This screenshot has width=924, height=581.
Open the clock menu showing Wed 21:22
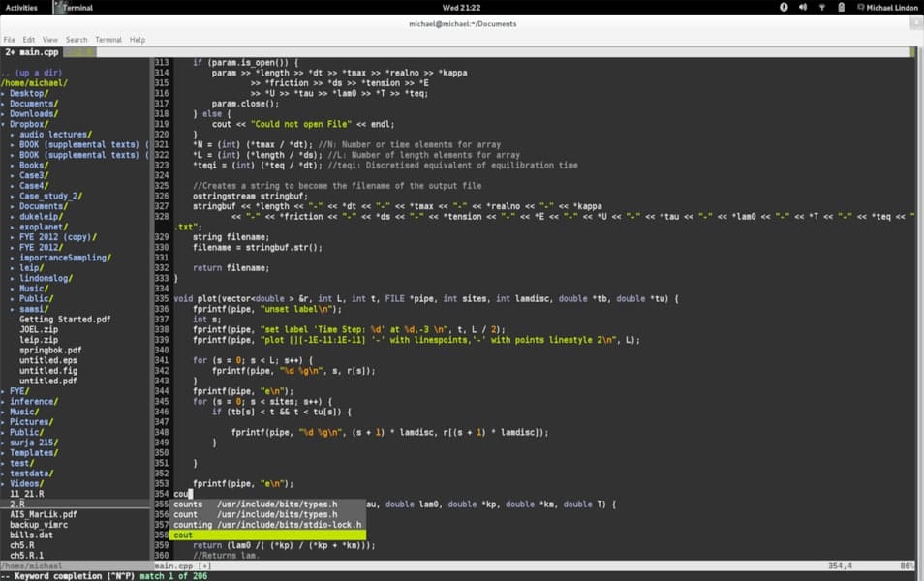(x=462, y=6)
